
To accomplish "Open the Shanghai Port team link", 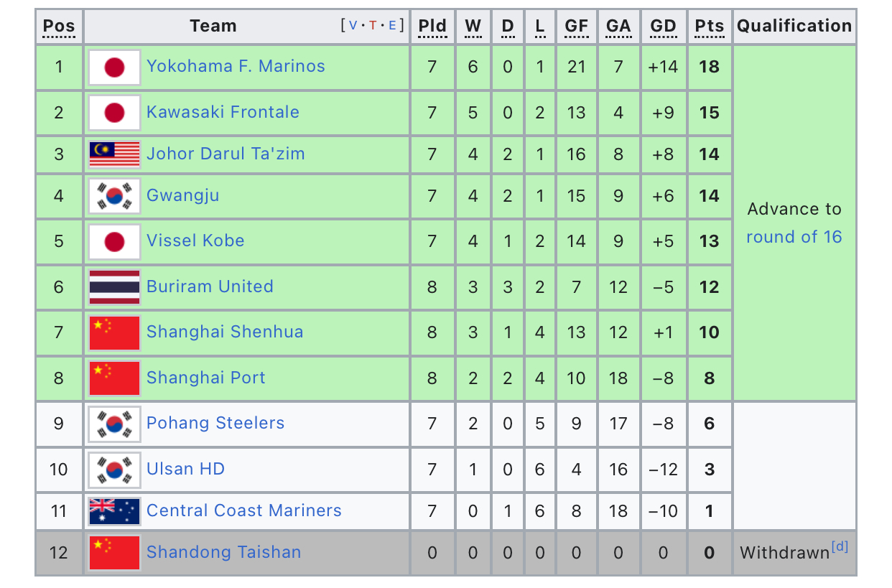I will pos(206,378).
